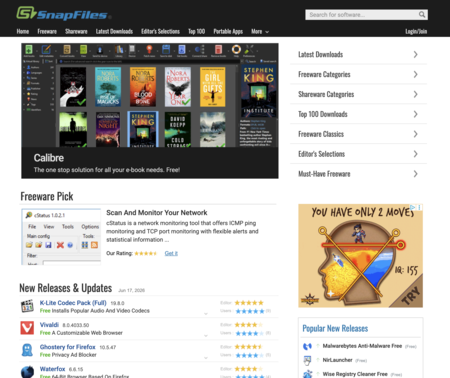The image size is (450, 378).
Task: Open the NirLauncher link
Action: 337,360
